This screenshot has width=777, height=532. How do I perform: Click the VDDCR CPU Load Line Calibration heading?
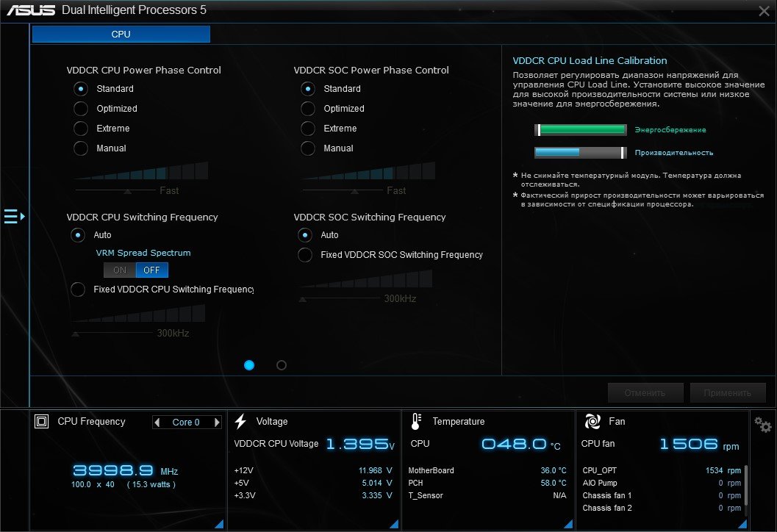(590, 60)
